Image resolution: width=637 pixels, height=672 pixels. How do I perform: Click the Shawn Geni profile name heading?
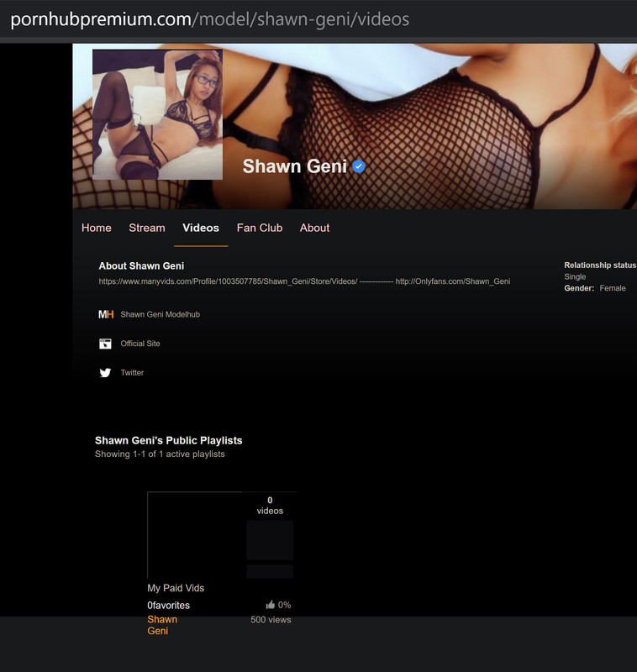tap(294, 166)
